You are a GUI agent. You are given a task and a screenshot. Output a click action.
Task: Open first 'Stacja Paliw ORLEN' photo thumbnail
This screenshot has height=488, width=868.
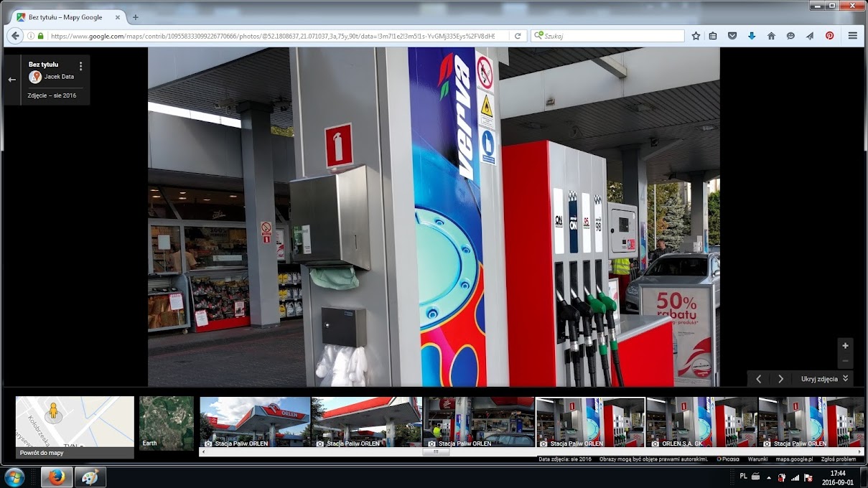(x=255, y=422)
